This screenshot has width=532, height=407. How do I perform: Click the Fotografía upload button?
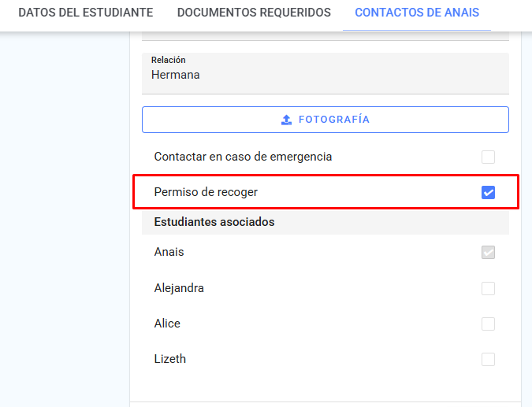[x=326, y=120]
